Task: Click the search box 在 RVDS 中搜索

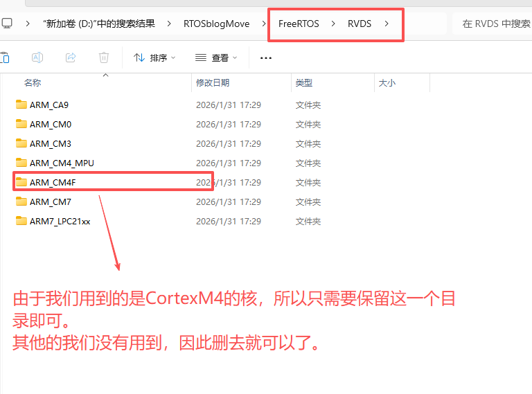Action: (495, 24)
